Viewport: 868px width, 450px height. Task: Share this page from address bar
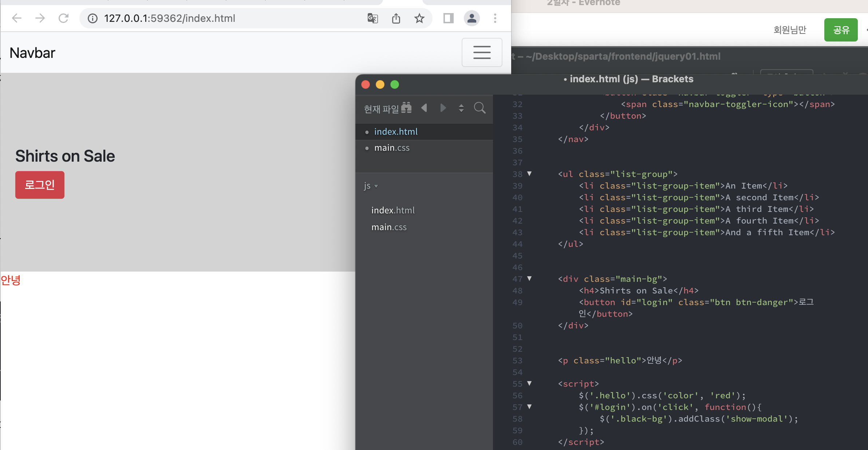coord(396,18)
